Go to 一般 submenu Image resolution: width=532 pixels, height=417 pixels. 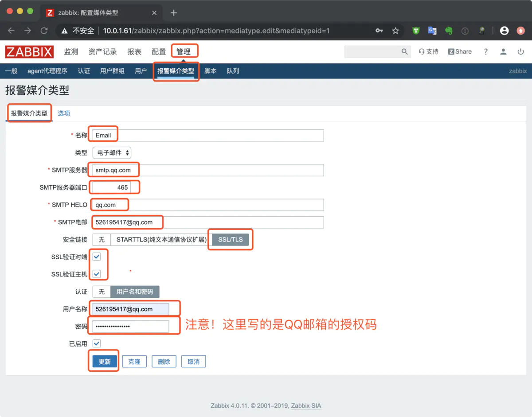[11, 71]
